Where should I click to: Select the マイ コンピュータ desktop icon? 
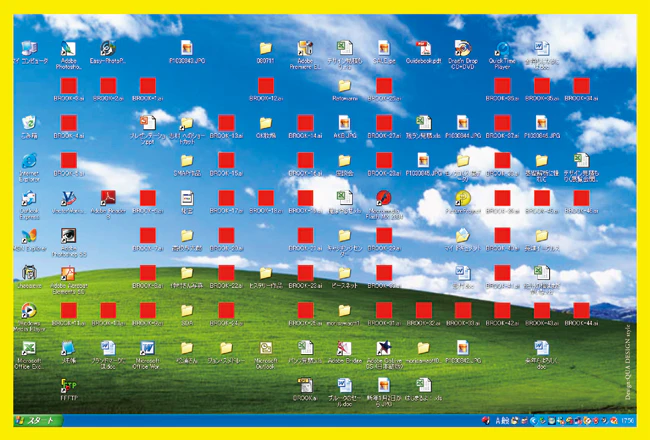[29, 49]
